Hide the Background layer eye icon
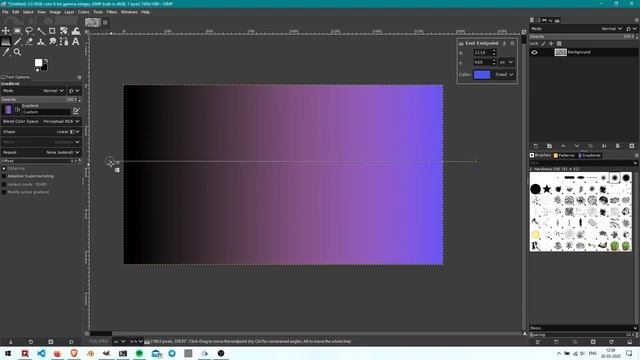 (534, 52)
